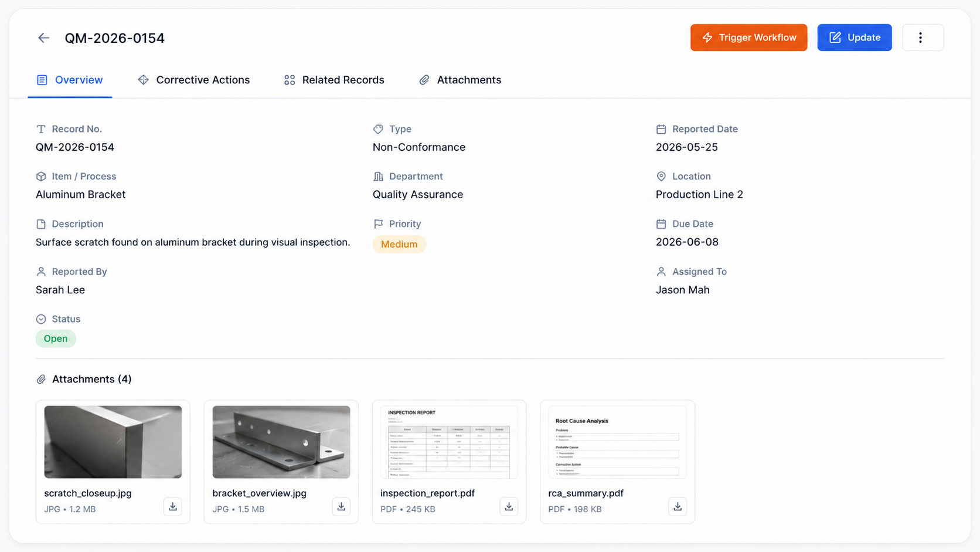Click the due date value 2026-06-08

(687, 242)
